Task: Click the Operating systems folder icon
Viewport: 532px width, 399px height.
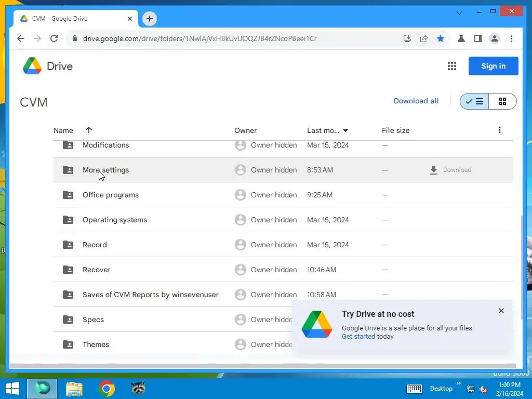Action: pos(68,220)
